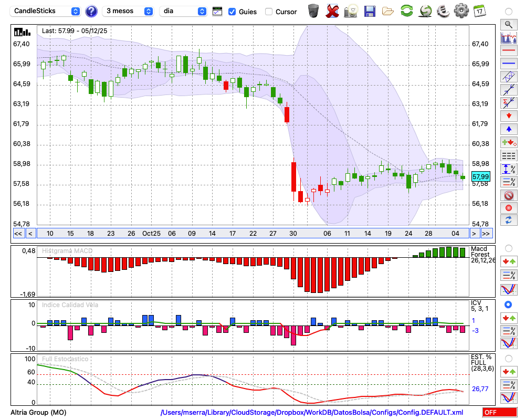Viewport: 525px width, 420px height.
Task: Step forward with the > button
Action: (474, 234)
